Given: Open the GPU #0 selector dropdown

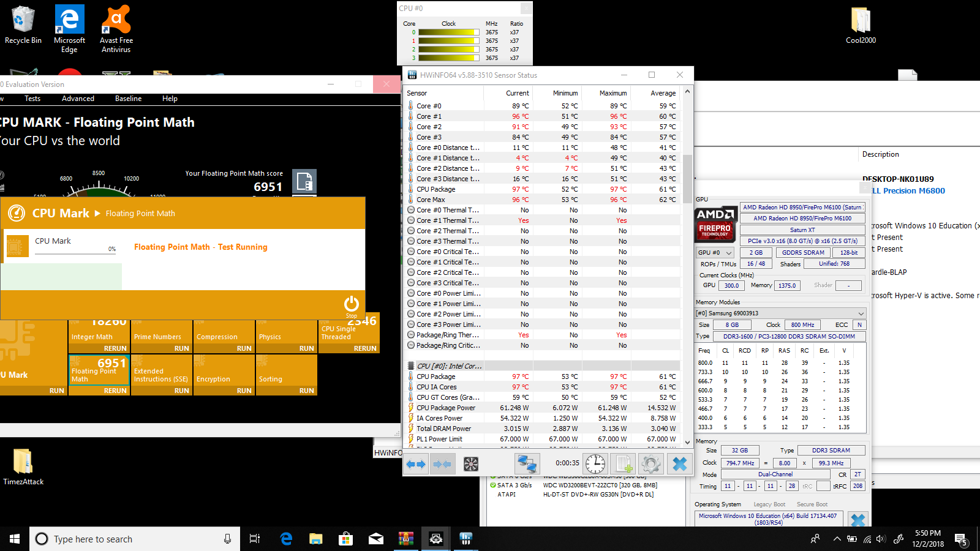Looking at the screenshot, I should pyautogui.click(x=715, y=252).
